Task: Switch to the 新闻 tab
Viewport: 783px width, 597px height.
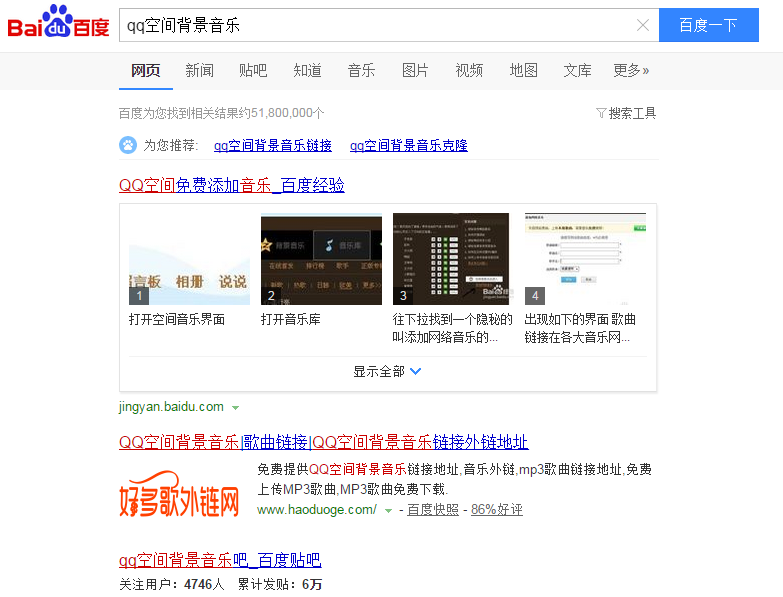Action: 199,71
